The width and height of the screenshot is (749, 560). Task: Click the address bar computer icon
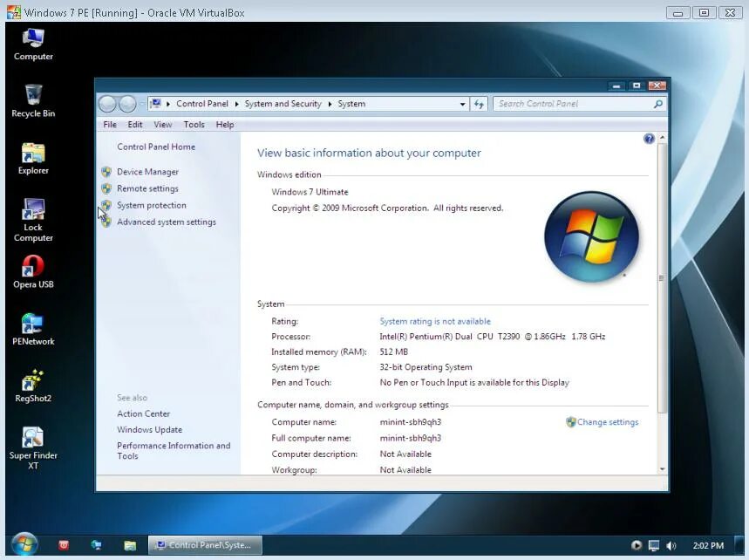(156, 103)
